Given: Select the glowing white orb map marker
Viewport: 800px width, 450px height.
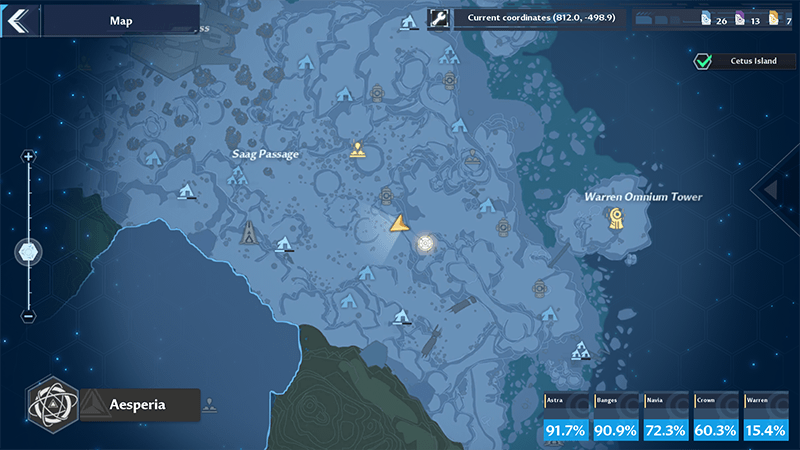Looking at the screenshot, I should 425,243.
